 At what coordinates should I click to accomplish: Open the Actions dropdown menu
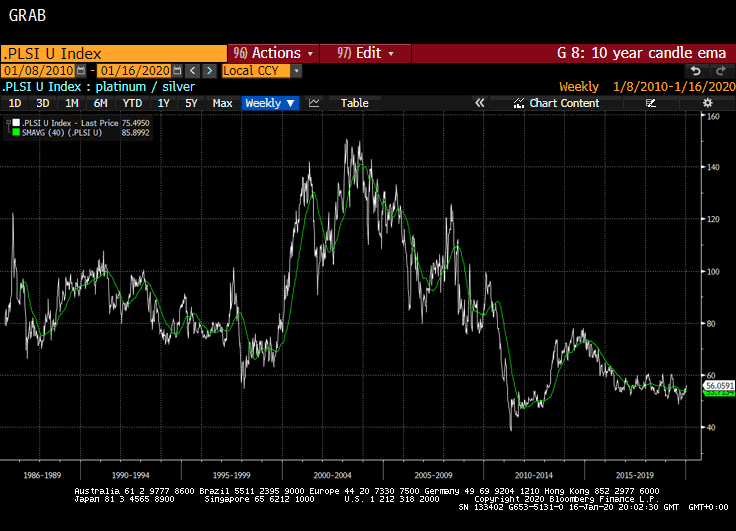coord(273,54)
